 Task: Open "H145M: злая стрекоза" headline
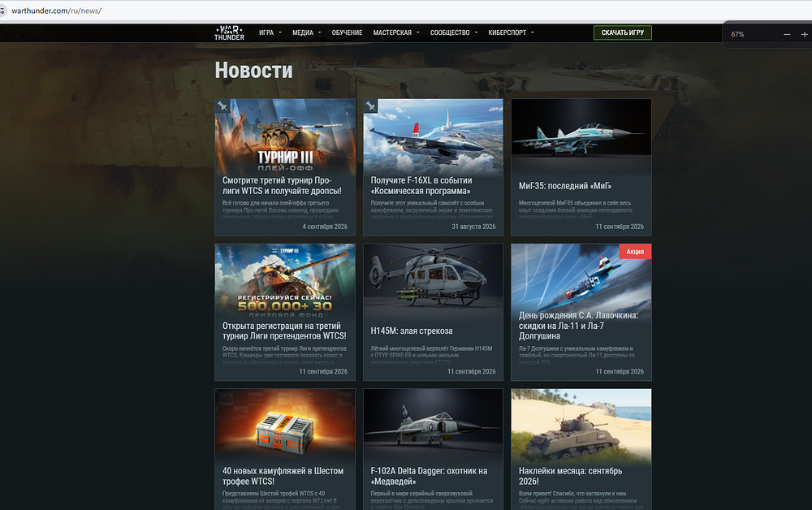click(x=412, y=331)
